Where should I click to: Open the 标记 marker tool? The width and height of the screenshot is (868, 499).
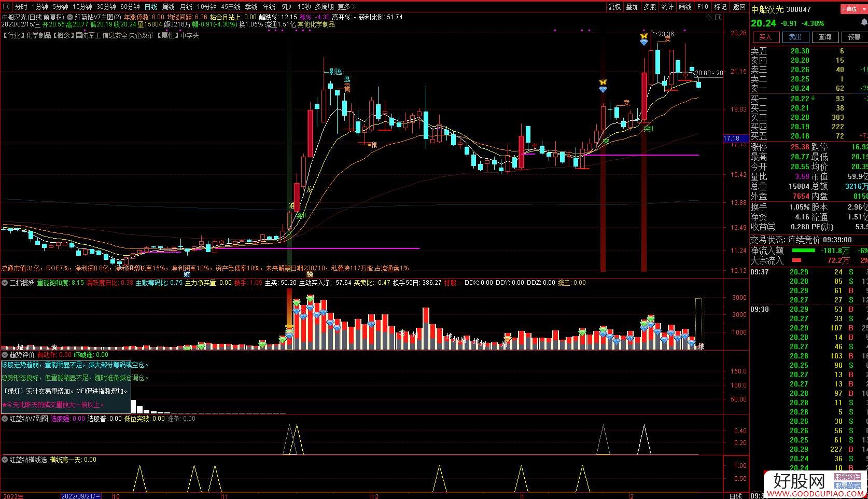[720, 7]
